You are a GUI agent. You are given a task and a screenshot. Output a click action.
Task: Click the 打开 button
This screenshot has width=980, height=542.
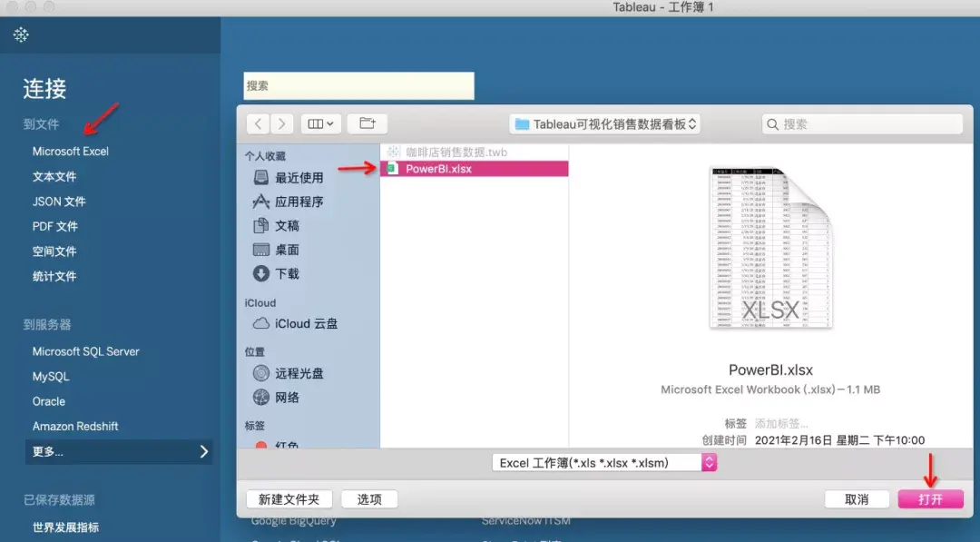pos(931,498)
